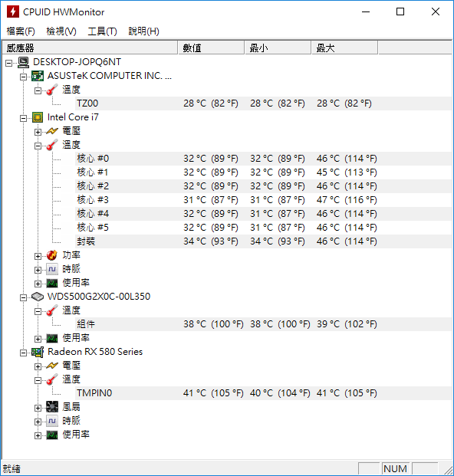Click the voltage bolt icon under Radeon RX 580
Viewport: 454px width, 476px height.
52,366
